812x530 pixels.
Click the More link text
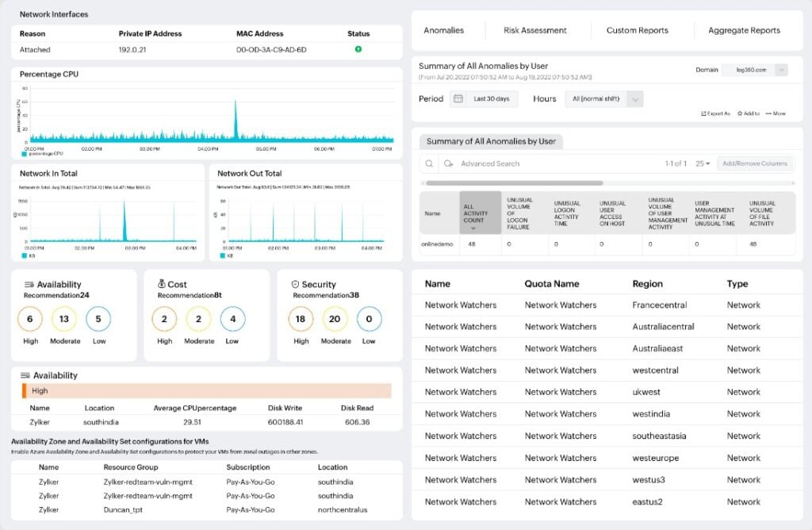tap(779, 113)
